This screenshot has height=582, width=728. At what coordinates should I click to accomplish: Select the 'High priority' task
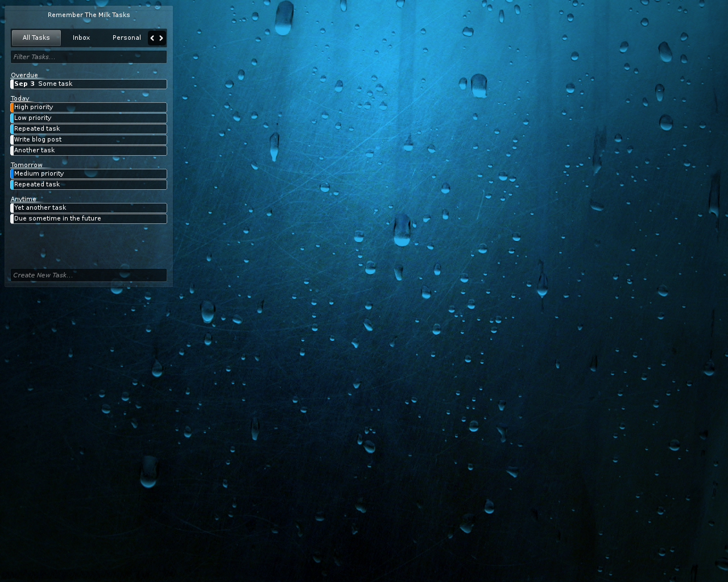(89, 107)
